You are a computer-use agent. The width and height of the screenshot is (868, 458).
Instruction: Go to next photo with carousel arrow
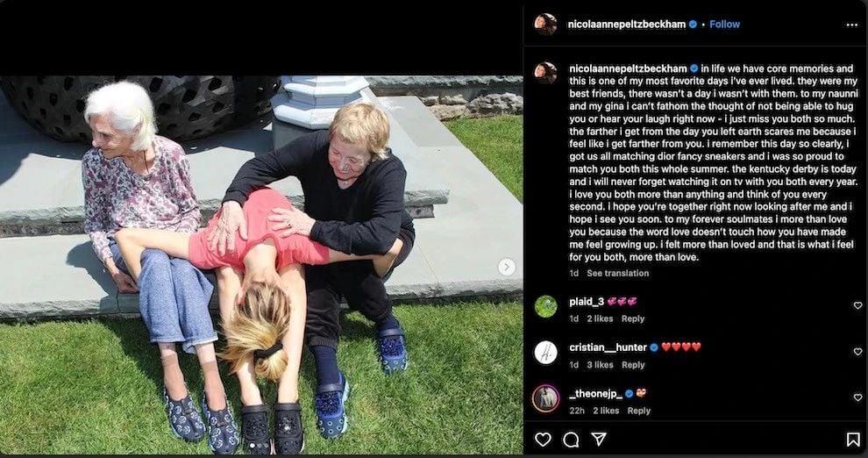click(x=506, y=267)
